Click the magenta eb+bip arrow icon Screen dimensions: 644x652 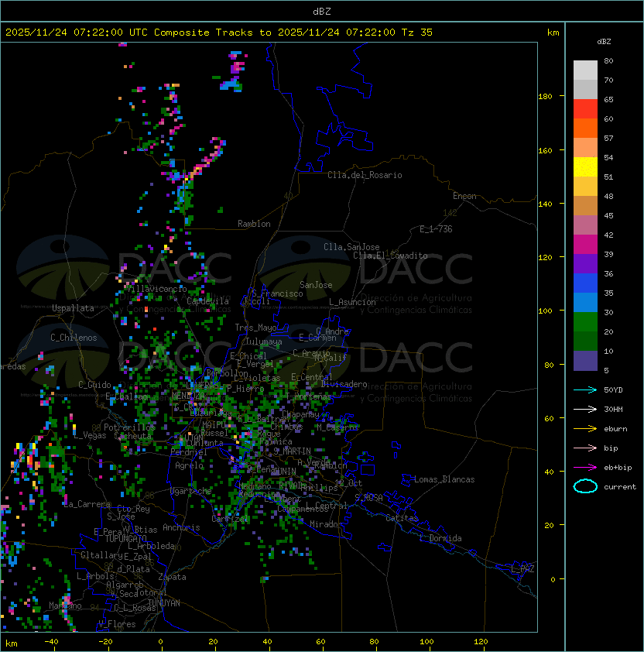[585, 468]
